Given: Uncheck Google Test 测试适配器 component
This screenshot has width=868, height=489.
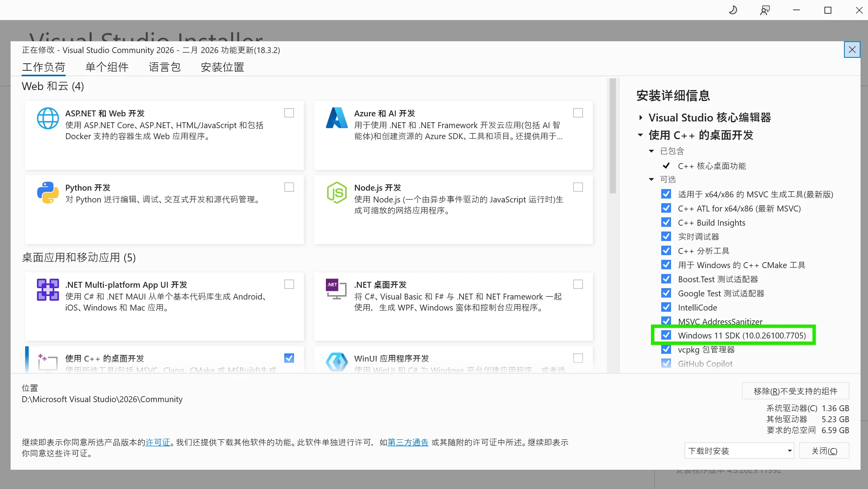Looking at the screenshot, I should (x=666, y=293).
